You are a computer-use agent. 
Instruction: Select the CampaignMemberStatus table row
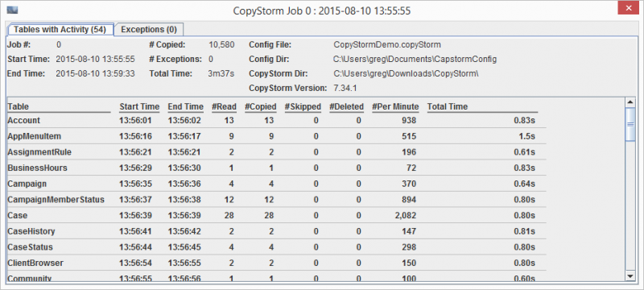(277, 200)
